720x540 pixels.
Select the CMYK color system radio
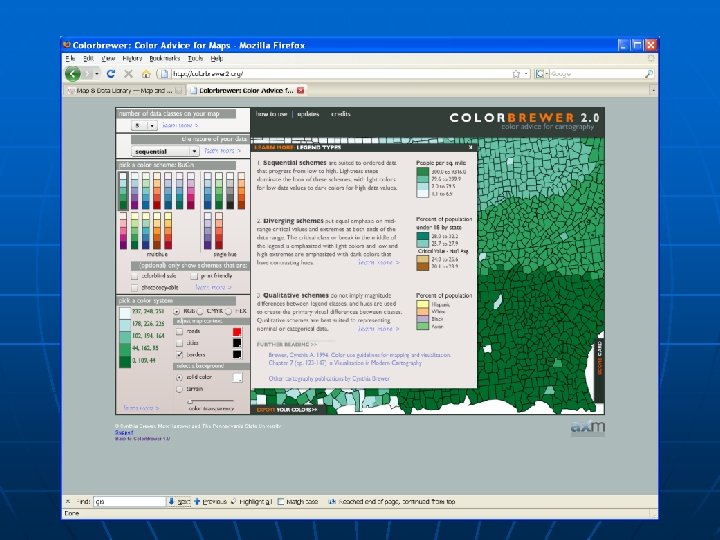pos(200,311)
